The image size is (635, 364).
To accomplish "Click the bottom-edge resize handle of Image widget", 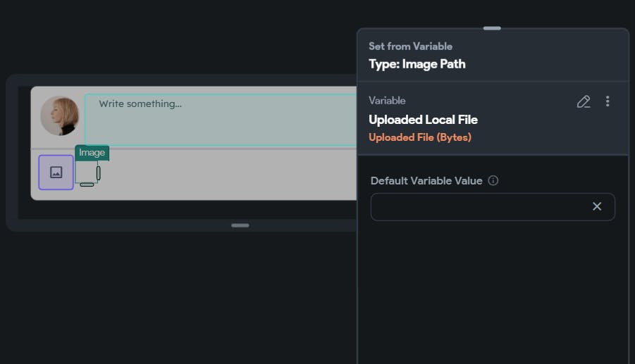I will tap(87, 184).
